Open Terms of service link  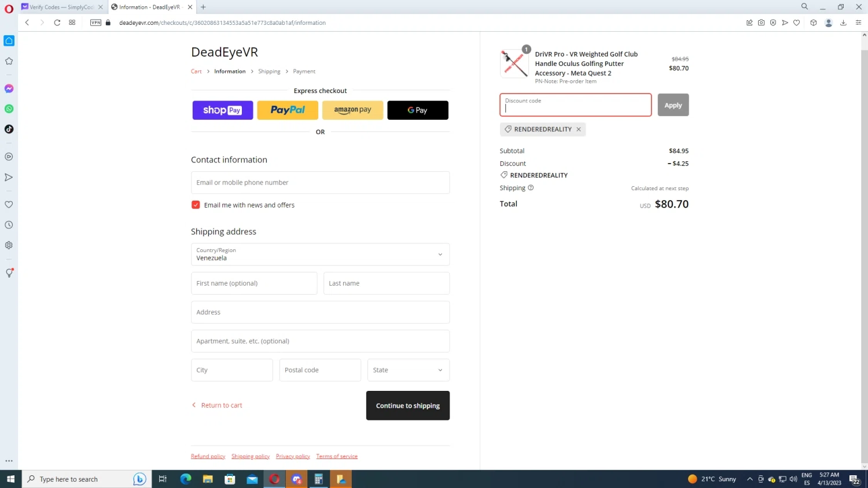[337, 456]
